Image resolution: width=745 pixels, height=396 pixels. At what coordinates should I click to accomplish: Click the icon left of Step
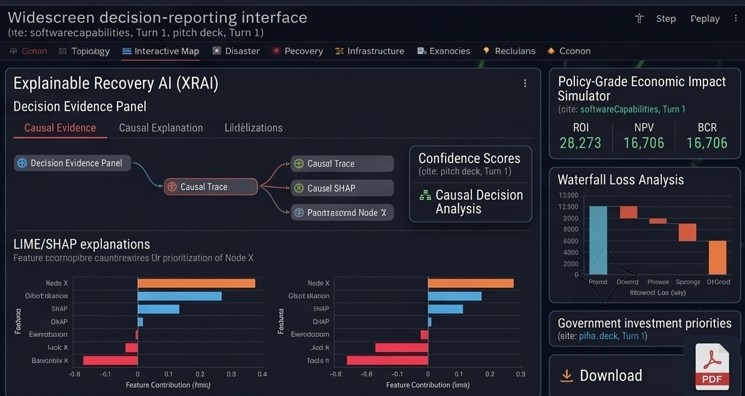coord(639,19)
